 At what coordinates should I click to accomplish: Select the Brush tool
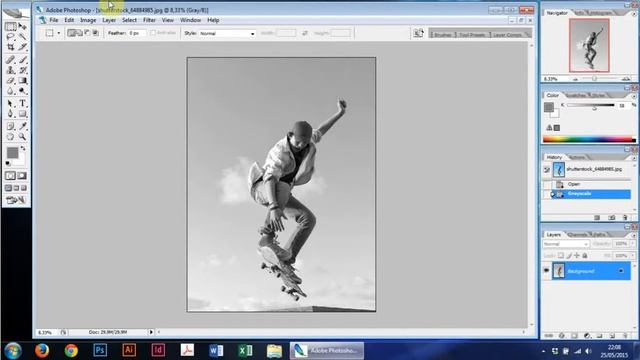coord(22,60)
